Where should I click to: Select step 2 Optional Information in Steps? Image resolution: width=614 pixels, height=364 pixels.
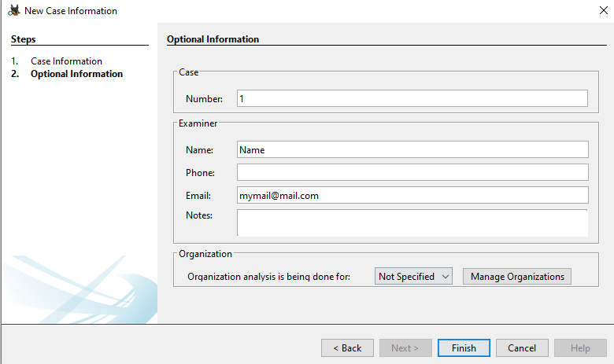tap(76, 74)
